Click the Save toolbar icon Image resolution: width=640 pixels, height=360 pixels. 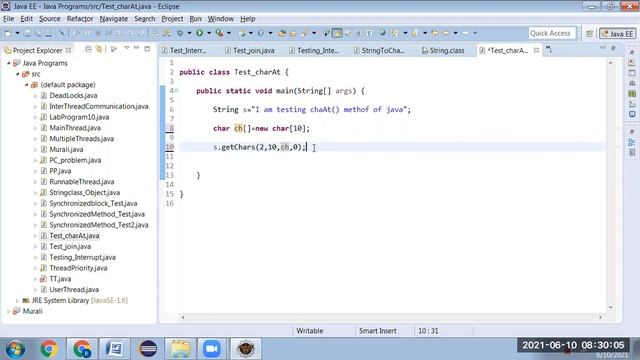(x=27, y=33)
